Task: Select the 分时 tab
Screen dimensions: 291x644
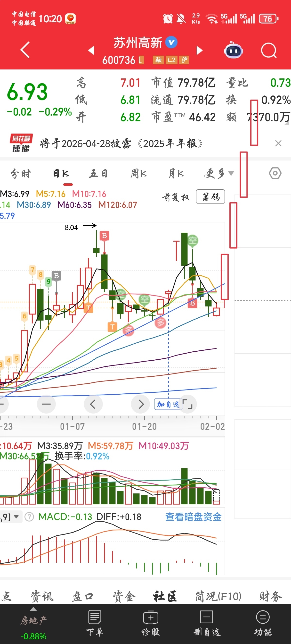Action: point(20,173)
